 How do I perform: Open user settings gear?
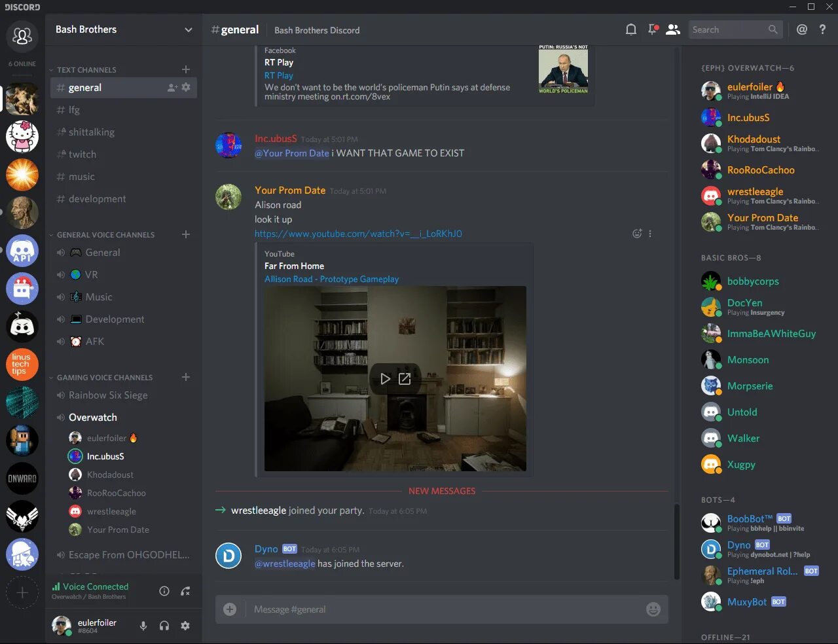point(185,626)
